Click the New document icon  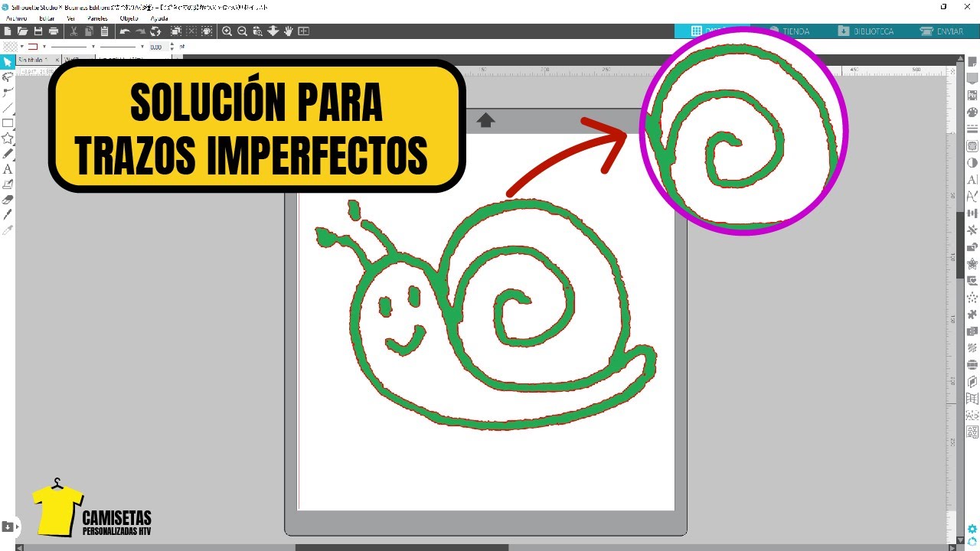point(8,31)
